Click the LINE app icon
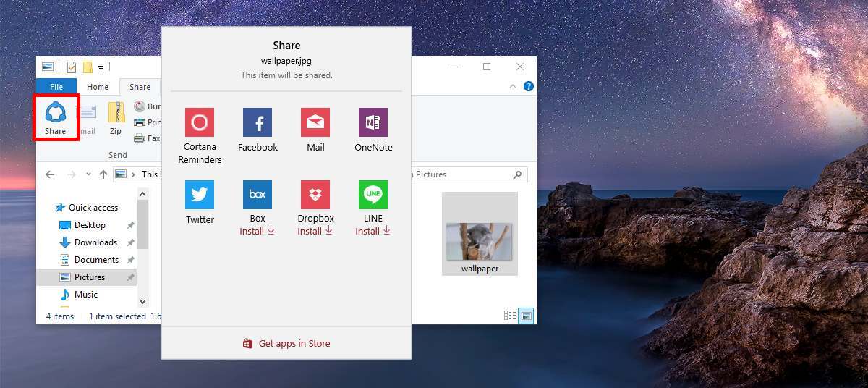The image size is (868, 388). tap(373, 195)
